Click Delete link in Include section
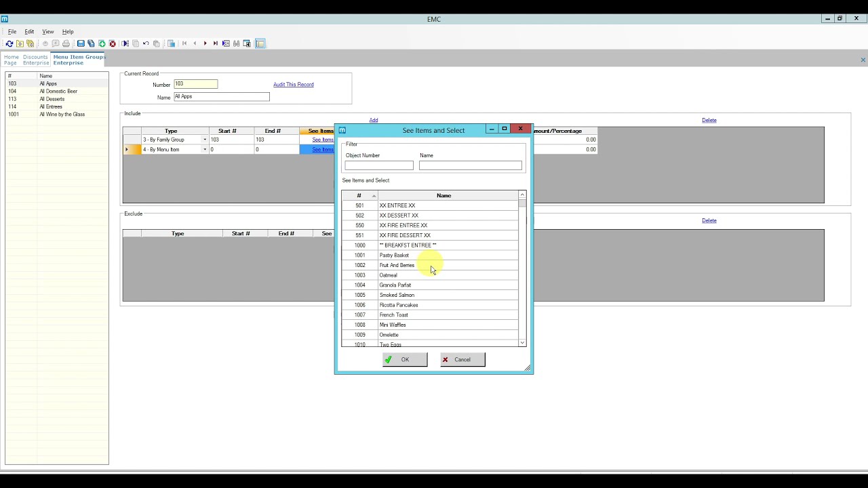Screen dimensions: 868x488 pyautogui.click(x=709, y=120)
